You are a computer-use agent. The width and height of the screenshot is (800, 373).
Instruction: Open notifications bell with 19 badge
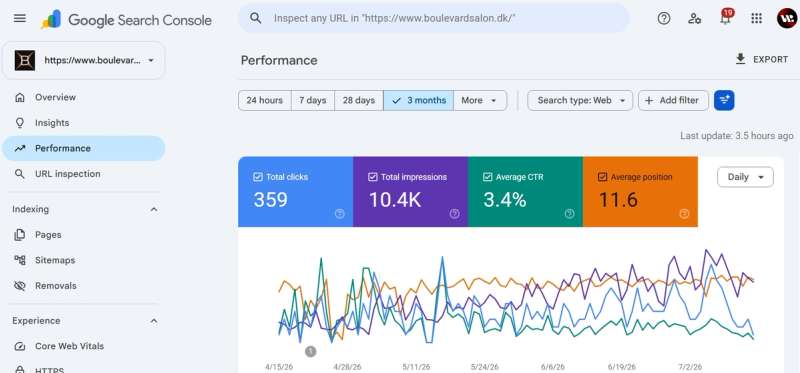[725, 18]
